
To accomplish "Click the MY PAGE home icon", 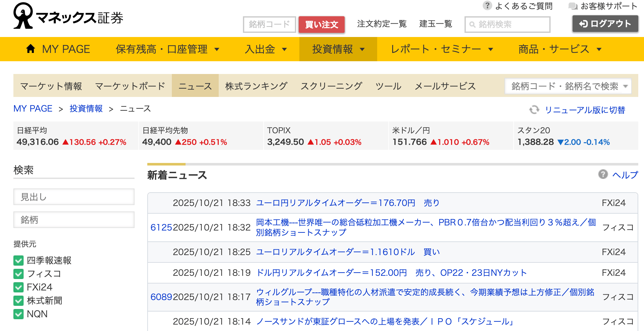I will [x=31, y=49].
